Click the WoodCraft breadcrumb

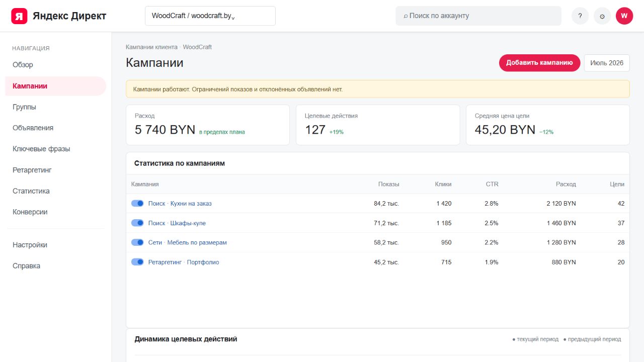[x=197, y=47]
